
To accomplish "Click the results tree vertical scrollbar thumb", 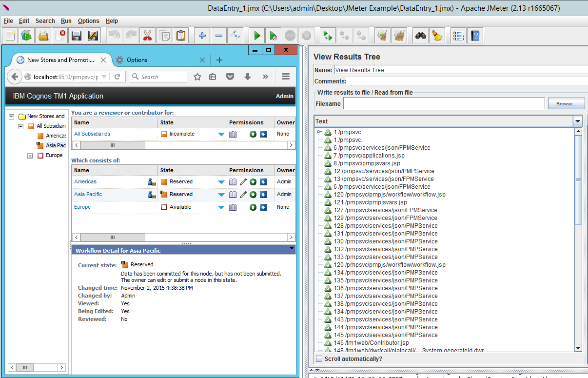I will (x=578, y=179).
